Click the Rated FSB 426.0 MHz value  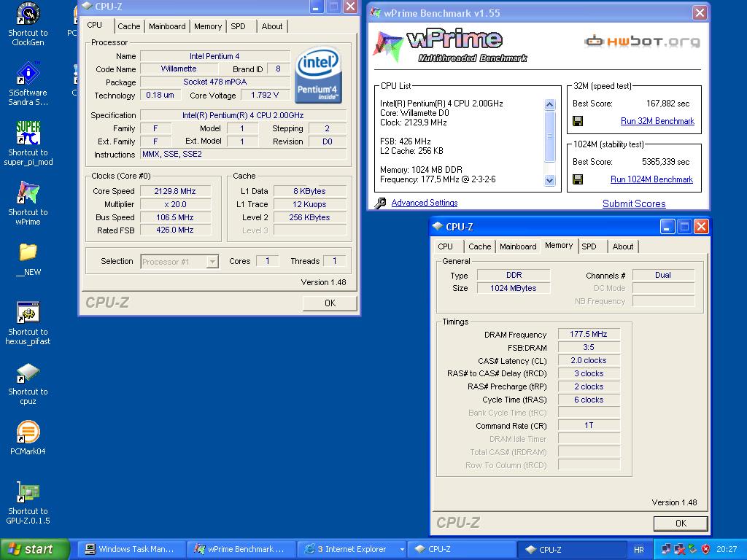click(175, 230)
